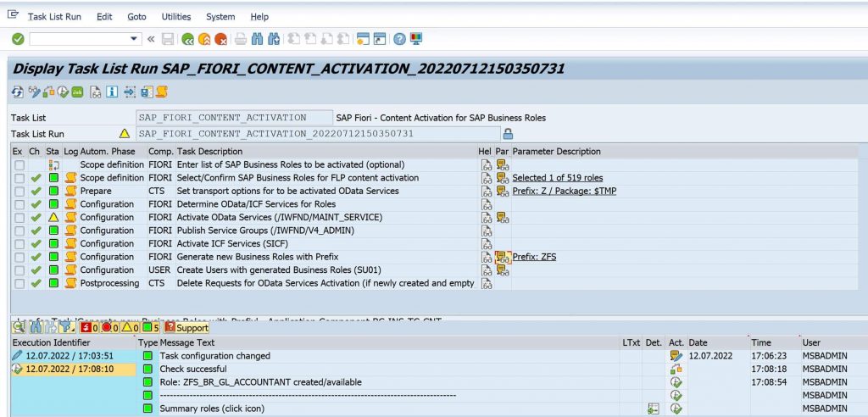Filter log by yellow warning messages count
The height and width of the screenshot is (417, 868).
click(x=130, y=328)
